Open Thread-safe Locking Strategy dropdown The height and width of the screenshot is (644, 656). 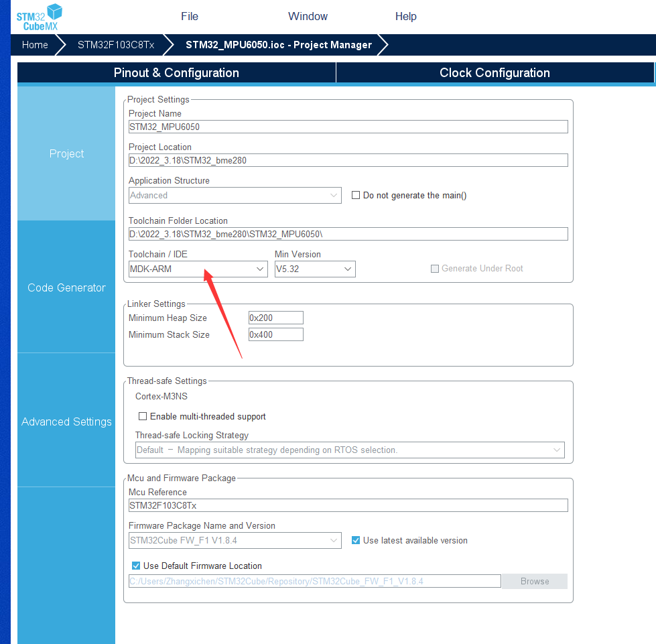click(350, 450)
